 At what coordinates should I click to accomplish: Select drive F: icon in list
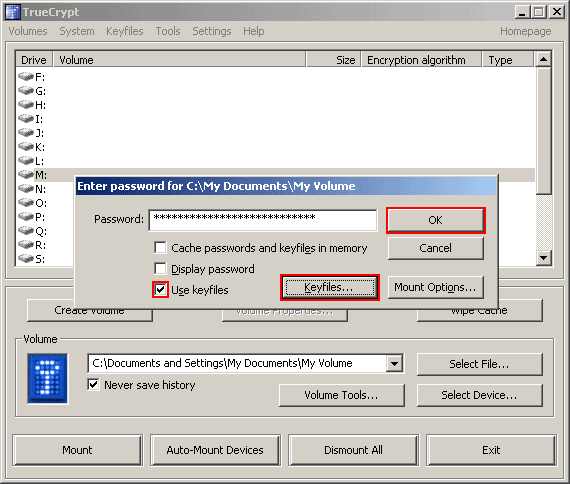(x=26, y=77)
